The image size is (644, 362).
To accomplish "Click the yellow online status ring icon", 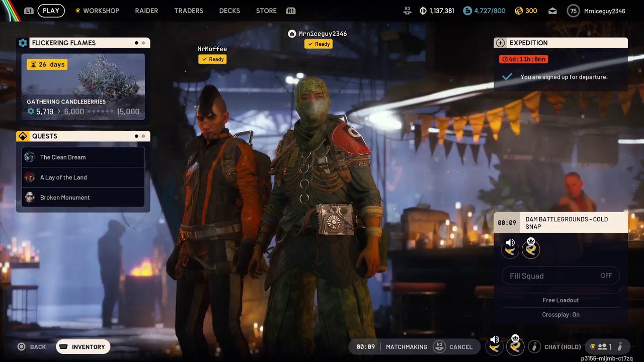I will (x=592, y=346).
